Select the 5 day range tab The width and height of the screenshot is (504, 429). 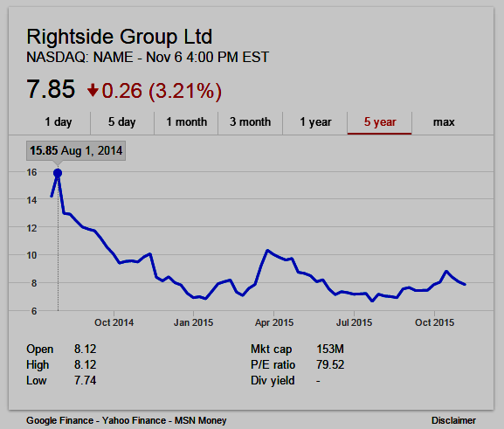pyautogui.click(x=122, y=122)
